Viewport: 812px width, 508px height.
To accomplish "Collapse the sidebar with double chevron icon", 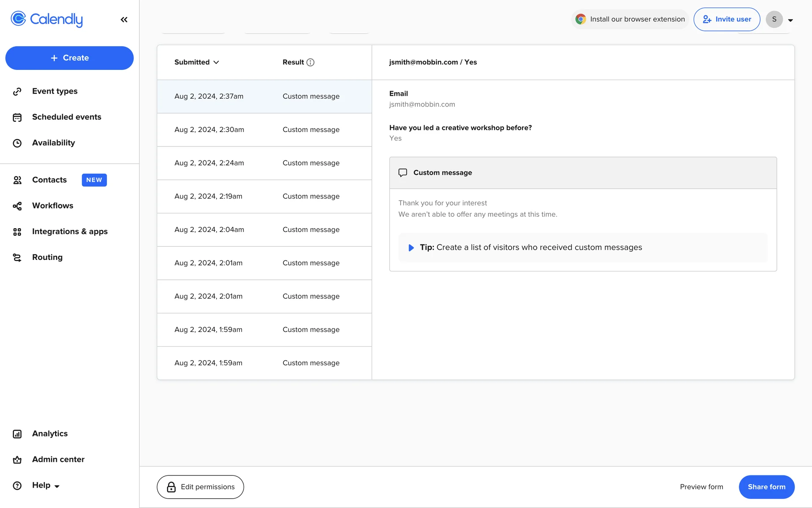I will (124, 19).
